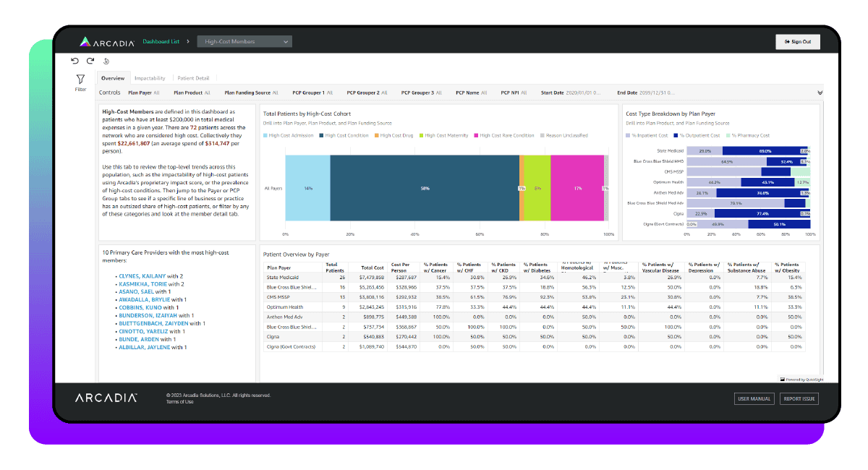
Task: Click High Cost Drug legend swatch
Action: 376,135
